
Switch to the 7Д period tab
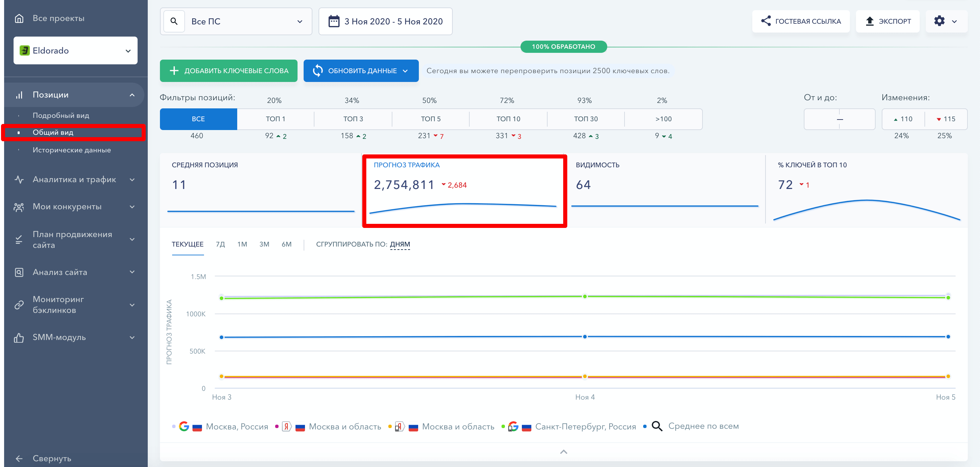[x=220, y=245]
